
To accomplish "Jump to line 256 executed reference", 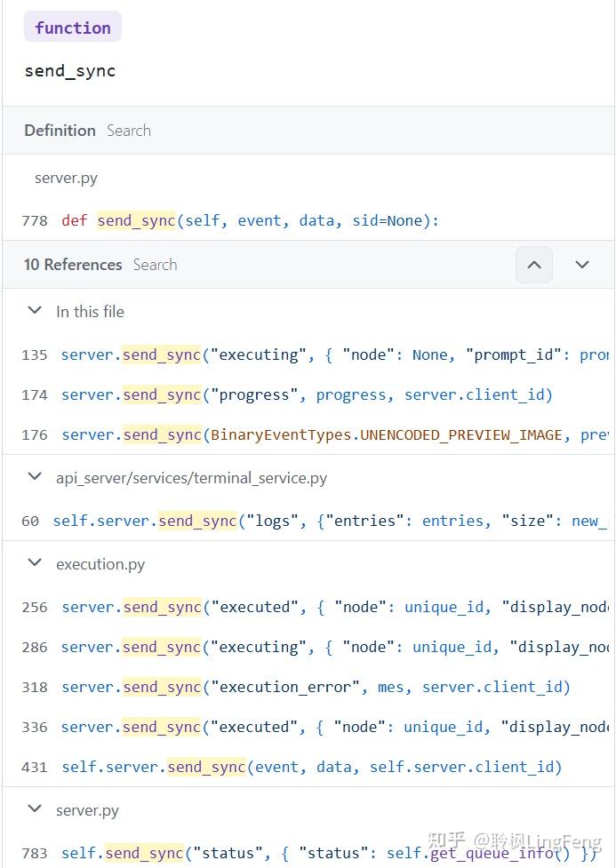I will [x=311, y=607].
